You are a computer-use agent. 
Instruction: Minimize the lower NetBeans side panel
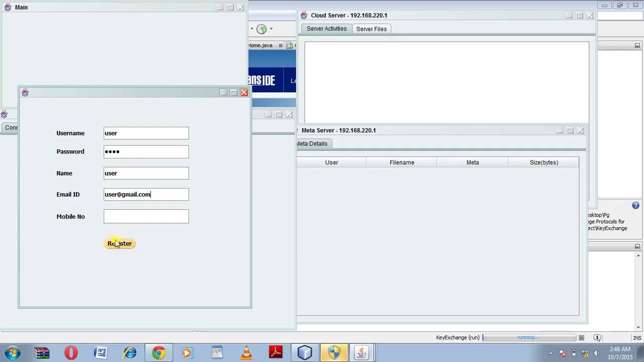pyautogui.click(x=637, y=246)
